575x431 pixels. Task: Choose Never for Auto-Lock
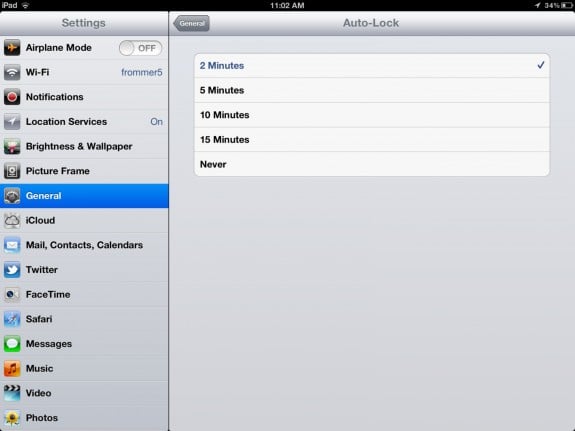[372, 164]
